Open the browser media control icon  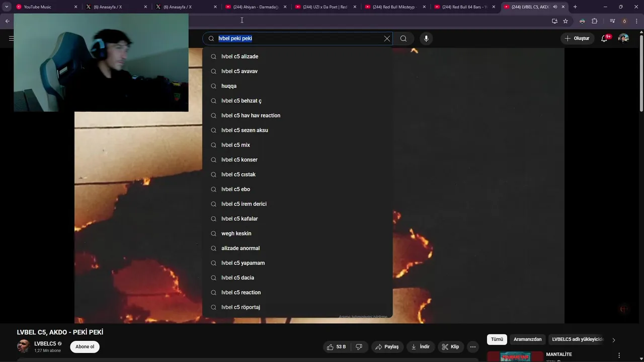point(612,21)
